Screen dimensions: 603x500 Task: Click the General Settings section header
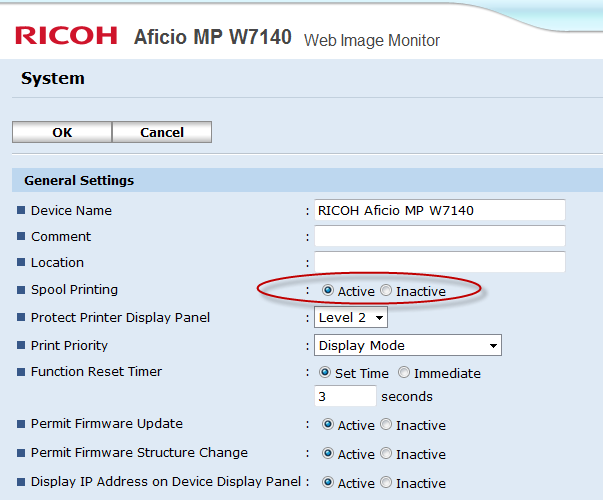79,181
